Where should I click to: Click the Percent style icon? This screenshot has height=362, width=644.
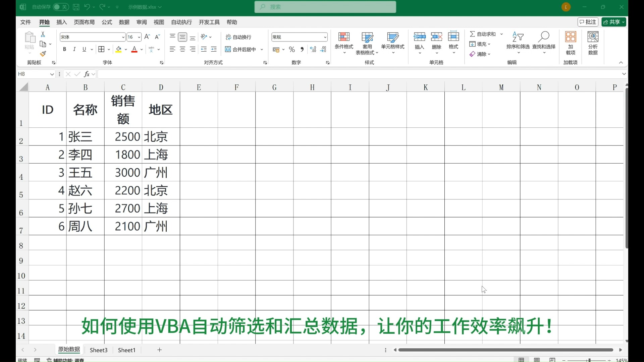tap(292, 50)
